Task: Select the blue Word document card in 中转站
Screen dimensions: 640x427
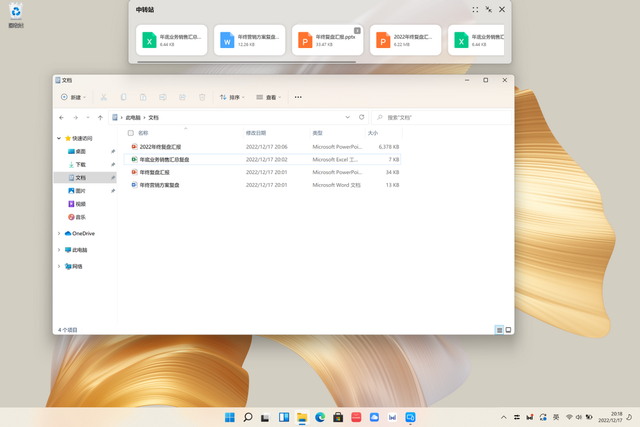Action: 249,40
